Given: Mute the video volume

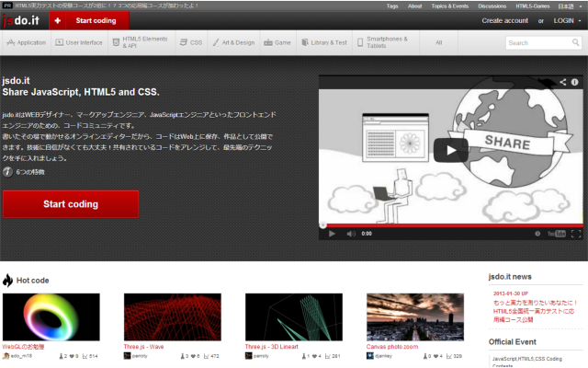Looking at the screenshot, I should coord(351,234).
